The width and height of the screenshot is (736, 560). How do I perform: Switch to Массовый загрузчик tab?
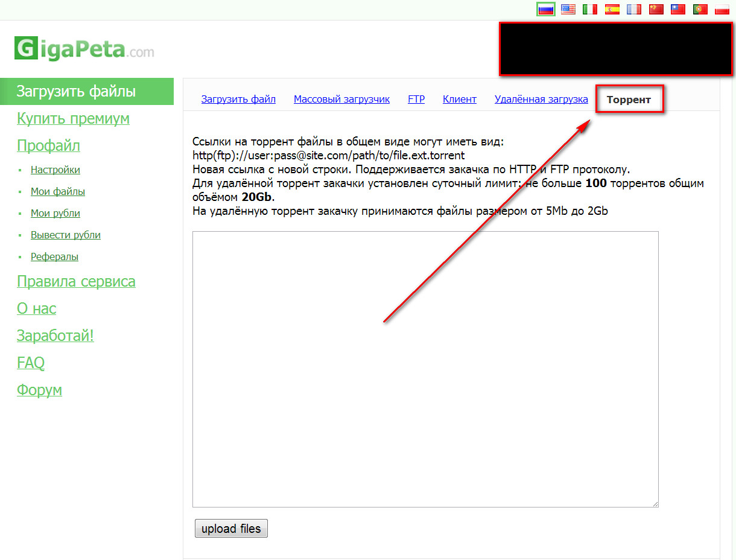[341, 99]
